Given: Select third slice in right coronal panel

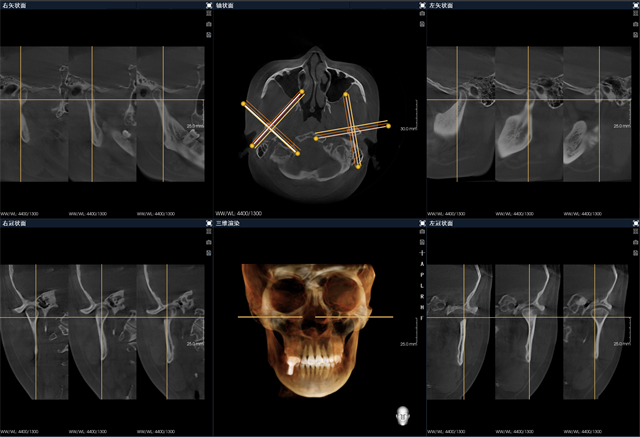Looking at the screenshot, I should (x=171, y=332).
